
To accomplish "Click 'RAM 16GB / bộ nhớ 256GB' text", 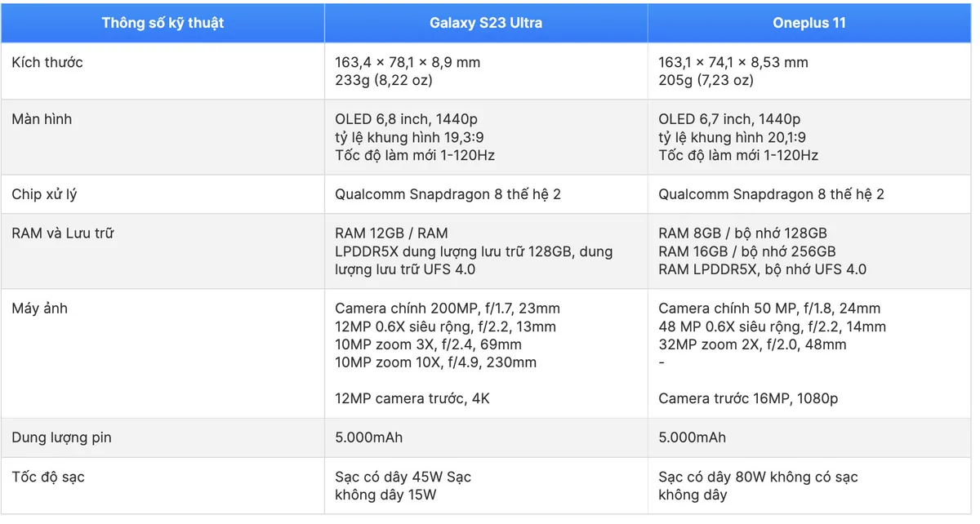I will pyautogui.click(x=747, y=251).
